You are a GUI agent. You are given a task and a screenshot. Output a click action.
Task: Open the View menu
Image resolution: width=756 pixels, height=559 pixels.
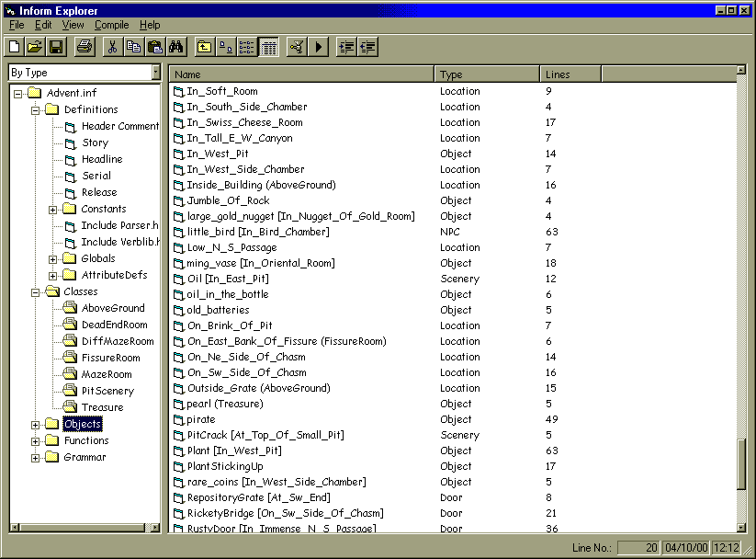click(73, 25)
